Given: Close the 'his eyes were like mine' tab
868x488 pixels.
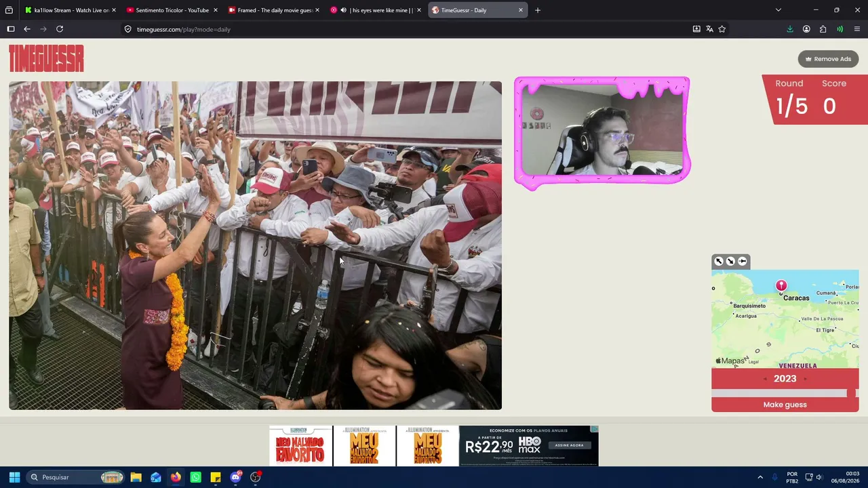Looking at the screenshot, I should 418,10.
